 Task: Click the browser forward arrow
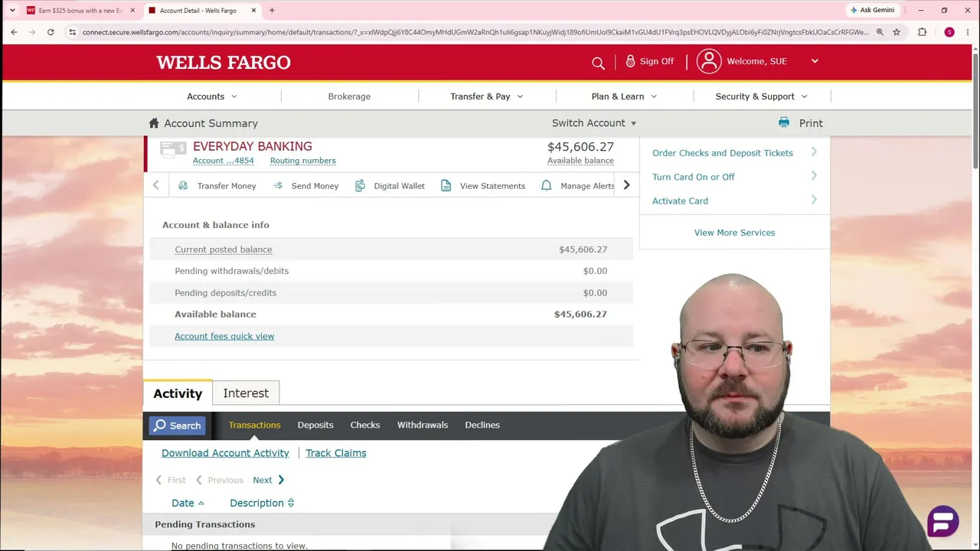32,32
